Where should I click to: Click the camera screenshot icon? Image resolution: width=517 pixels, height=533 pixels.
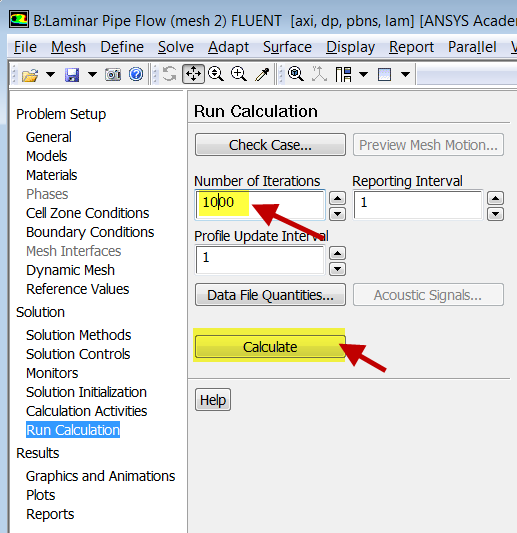coord(113,74)
